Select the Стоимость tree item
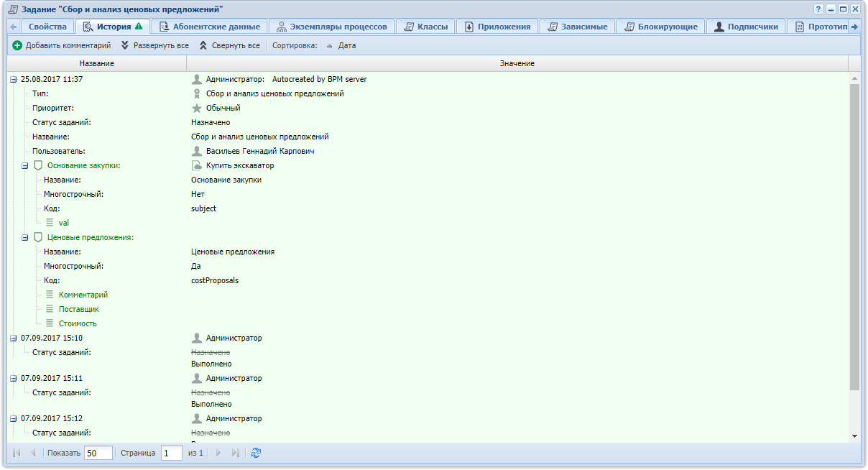This screenshot has width=868, height=470. (x=78, y=323)
